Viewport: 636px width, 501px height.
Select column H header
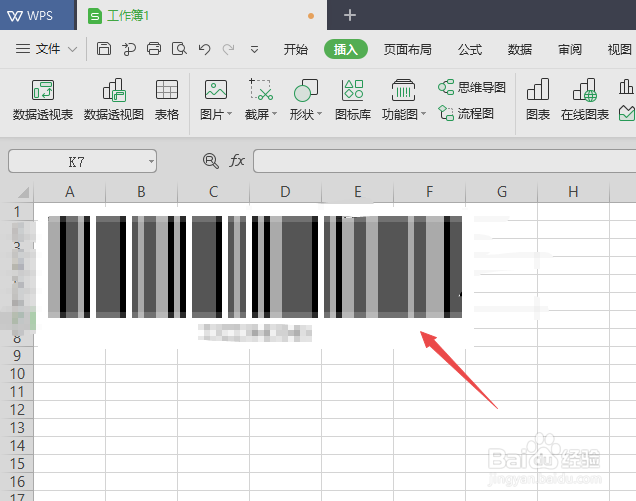pyautogui.click(x=573, y=192)
